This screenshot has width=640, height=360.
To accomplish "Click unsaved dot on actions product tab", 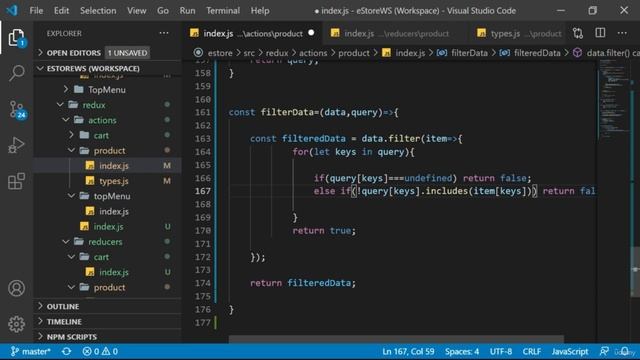I will coord(311,33).
